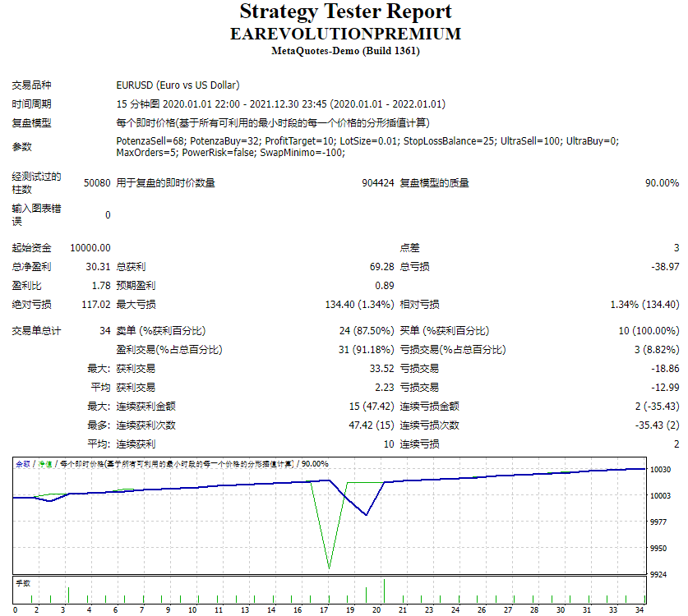Click modelling quality value 90.00%

pos(662,183)
